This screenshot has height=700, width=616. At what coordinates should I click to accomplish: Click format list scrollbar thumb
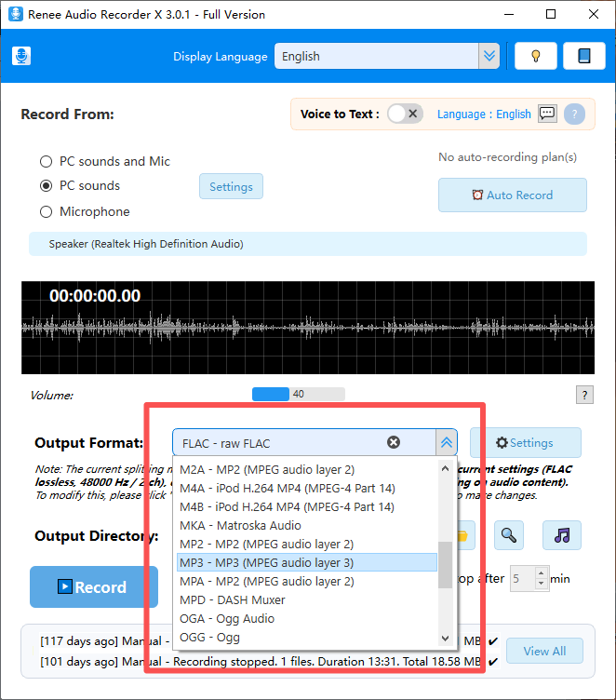coord(445,565)
